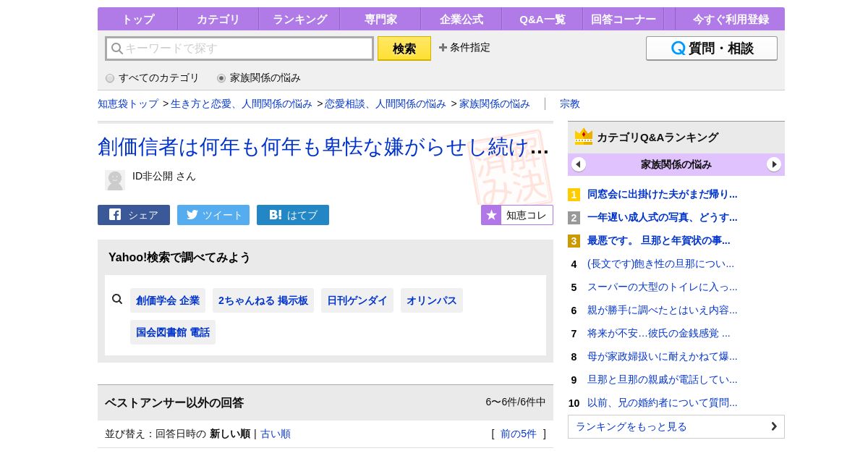Add to 知恵コレ star button

[x=517, y=215]
